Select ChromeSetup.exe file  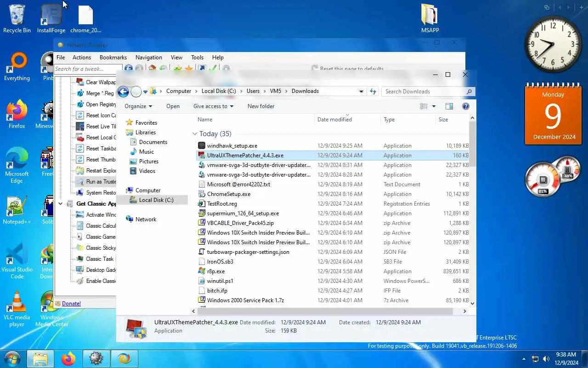[x=228, y=194]
